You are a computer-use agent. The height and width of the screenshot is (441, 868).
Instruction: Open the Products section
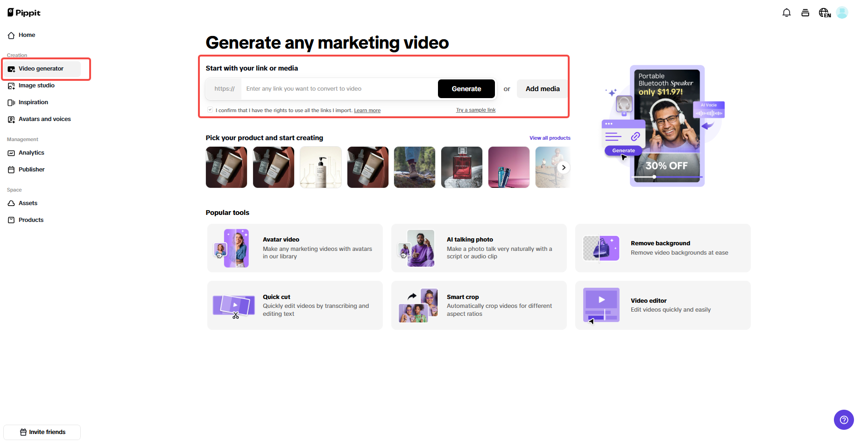[31, 220]
